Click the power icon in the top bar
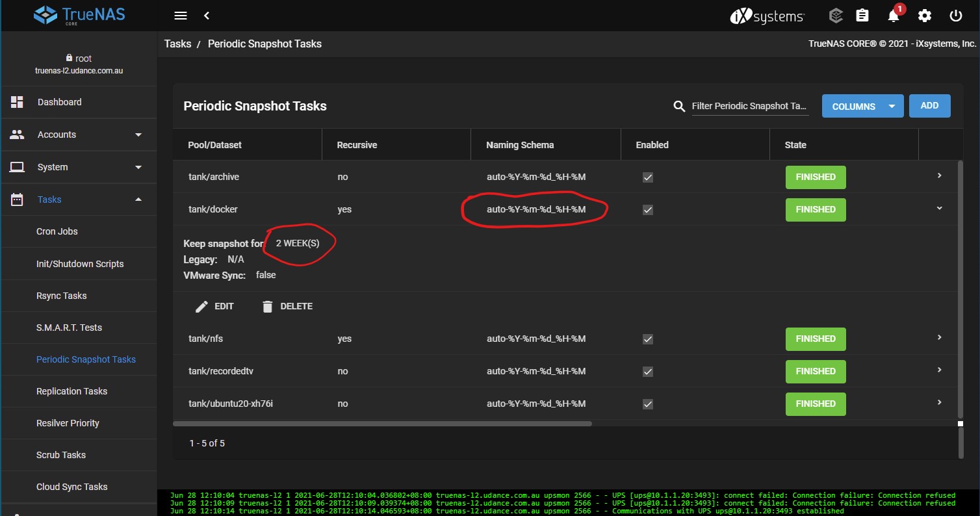The height and width of the screenshot is (516, 980). click(x=955, y=16)
